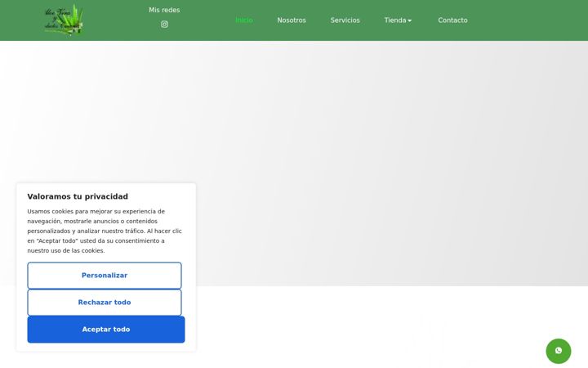The image size is (588, 368).
Task: Click the Aloe Vera site logo
Action: pos(64,20)
